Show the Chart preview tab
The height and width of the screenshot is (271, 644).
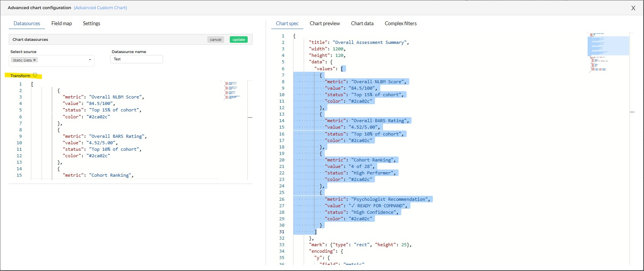[325, 24]
